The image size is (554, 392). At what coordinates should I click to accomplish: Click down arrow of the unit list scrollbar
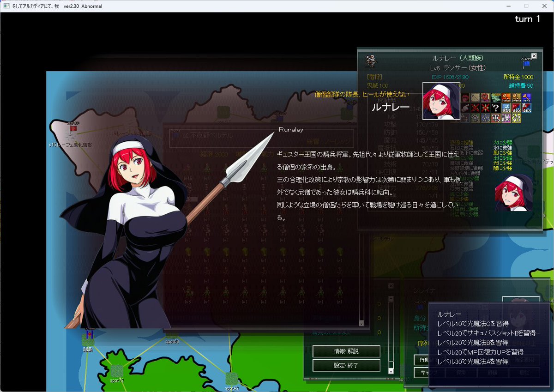click(361, 323)
